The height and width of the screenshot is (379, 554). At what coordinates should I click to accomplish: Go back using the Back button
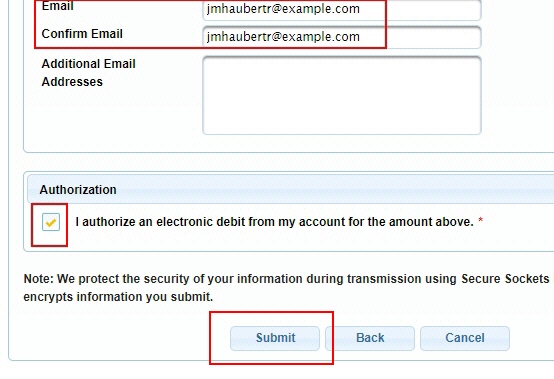370,338
